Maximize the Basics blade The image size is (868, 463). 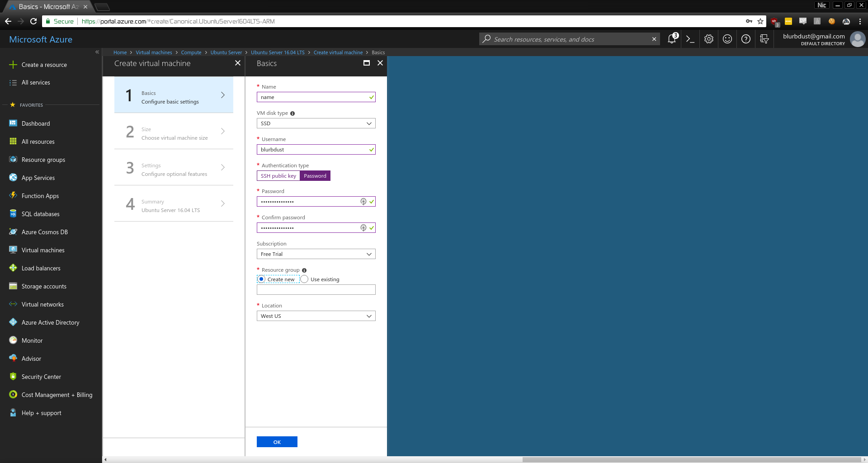coord(367,63)
